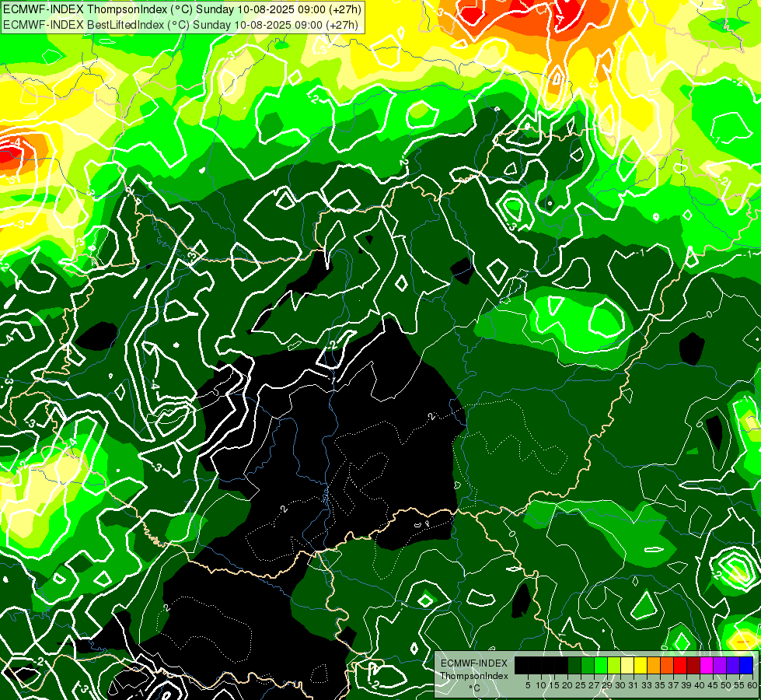
Task: Click the yellow-green 29–30 legend swatch
Action: pos(614,665)
